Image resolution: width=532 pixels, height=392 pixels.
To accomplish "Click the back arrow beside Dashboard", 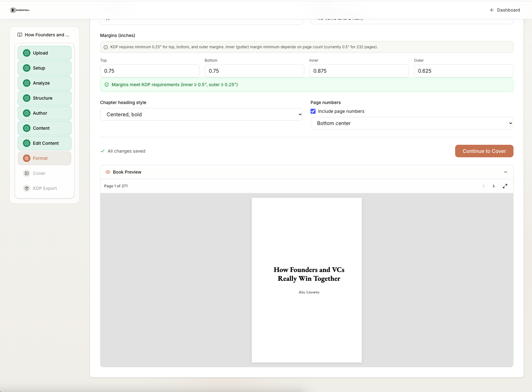I will 492,10.
